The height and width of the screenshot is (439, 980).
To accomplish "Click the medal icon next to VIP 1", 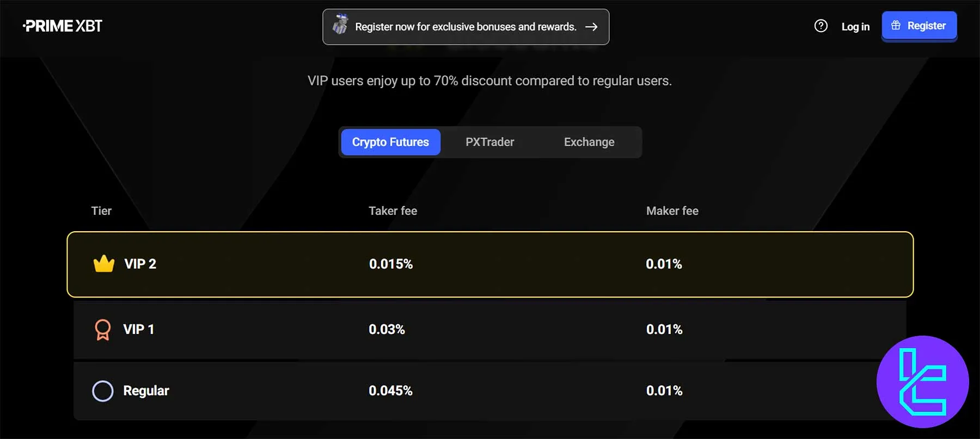I will click(102, 329).
